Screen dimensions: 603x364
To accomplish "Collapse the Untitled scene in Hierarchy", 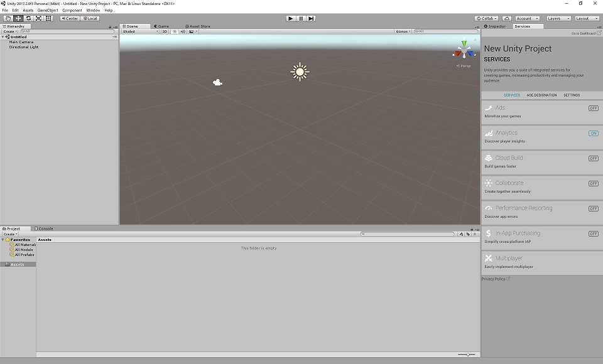I will 3,37.
